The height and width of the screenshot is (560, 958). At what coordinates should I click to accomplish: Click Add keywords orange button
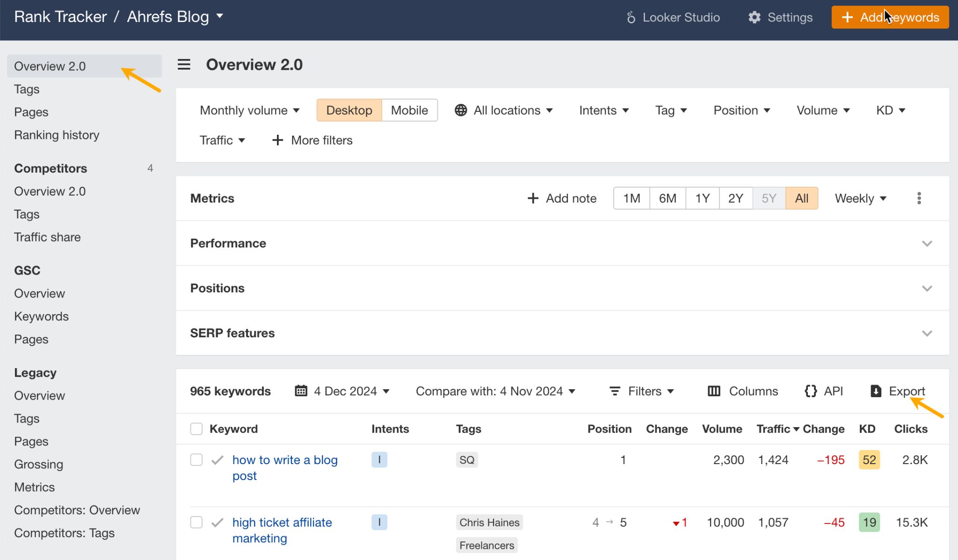coord(891,17)
